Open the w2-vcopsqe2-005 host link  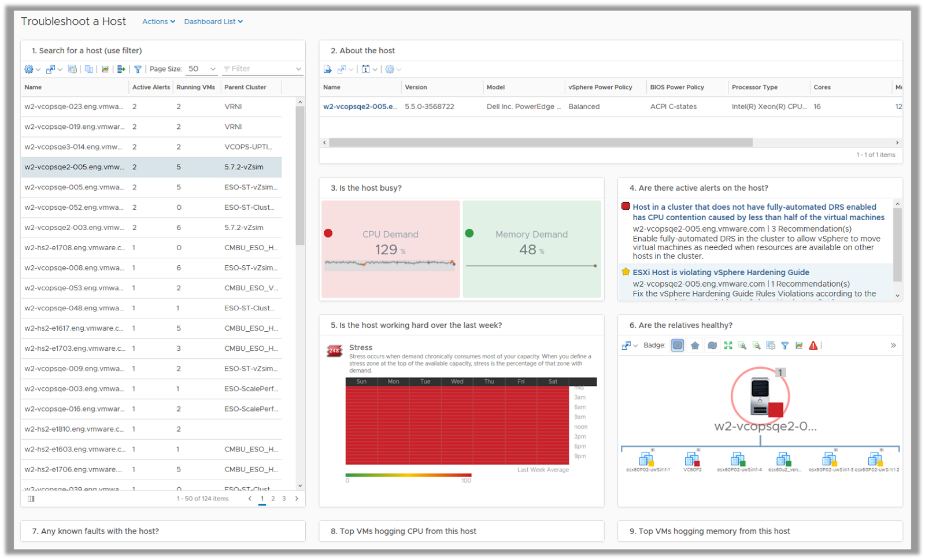[x=360, y=106]
